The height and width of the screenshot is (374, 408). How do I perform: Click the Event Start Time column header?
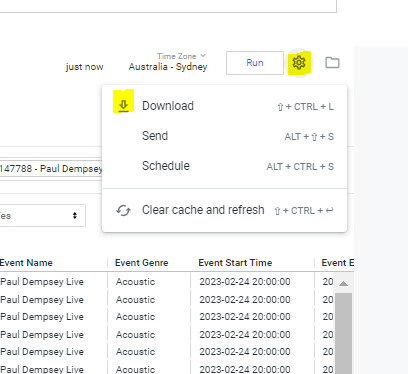[x=235, y=263]
